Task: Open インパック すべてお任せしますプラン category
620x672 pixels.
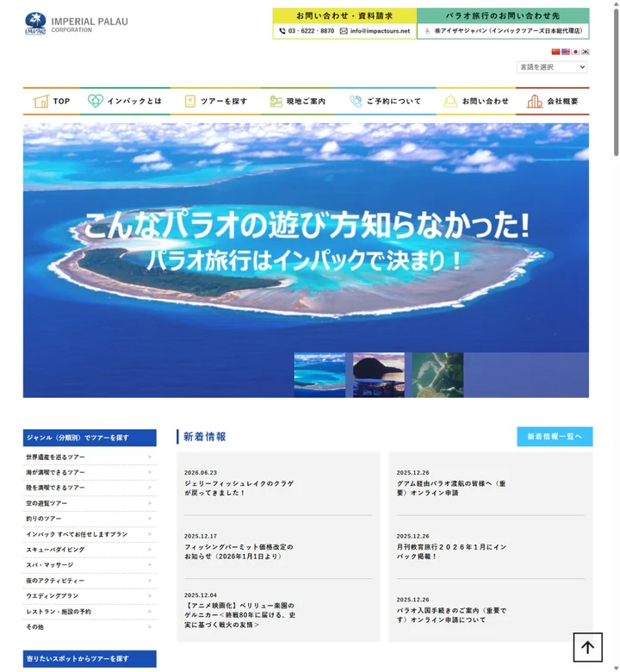Action: point(90,534)
